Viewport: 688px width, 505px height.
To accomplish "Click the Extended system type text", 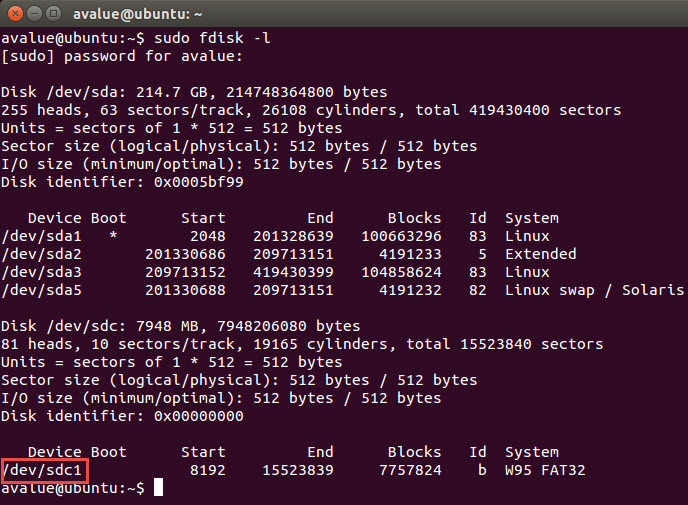I will 540,254.
